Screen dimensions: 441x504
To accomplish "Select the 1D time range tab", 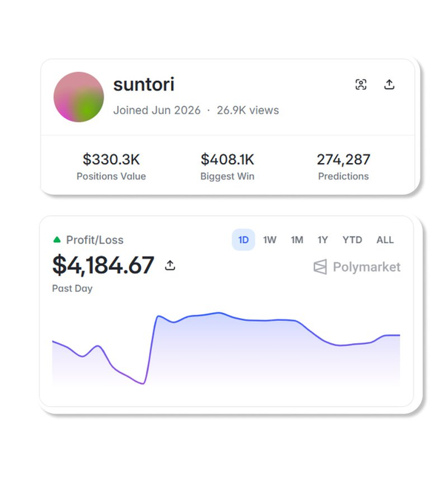I will (243, 240).
